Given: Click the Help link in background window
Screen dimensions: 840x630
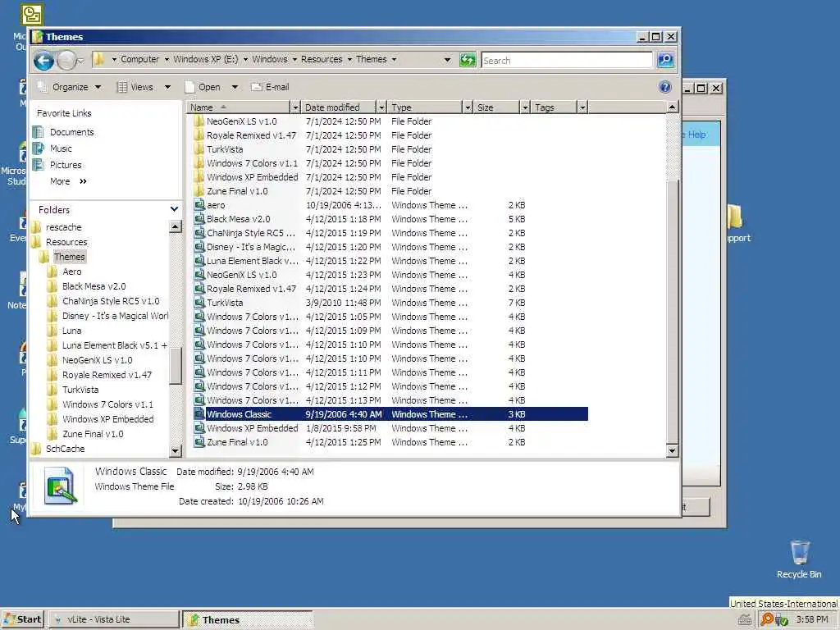Looking at the screenshot, I should [x=696, y=135].
